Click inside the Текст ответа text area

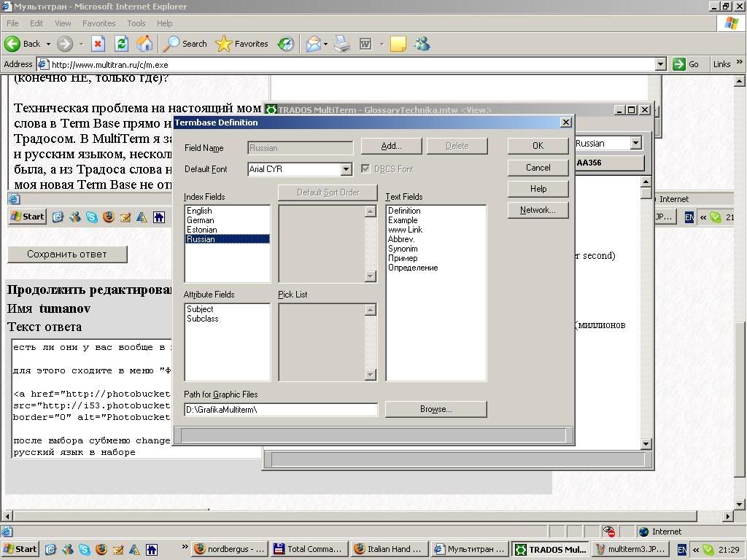click(x=90, y=399)
